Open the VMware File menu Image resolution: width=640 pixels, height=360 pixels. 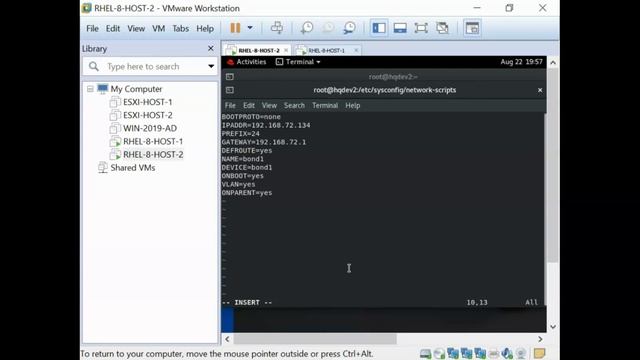(x=92, y=28)
